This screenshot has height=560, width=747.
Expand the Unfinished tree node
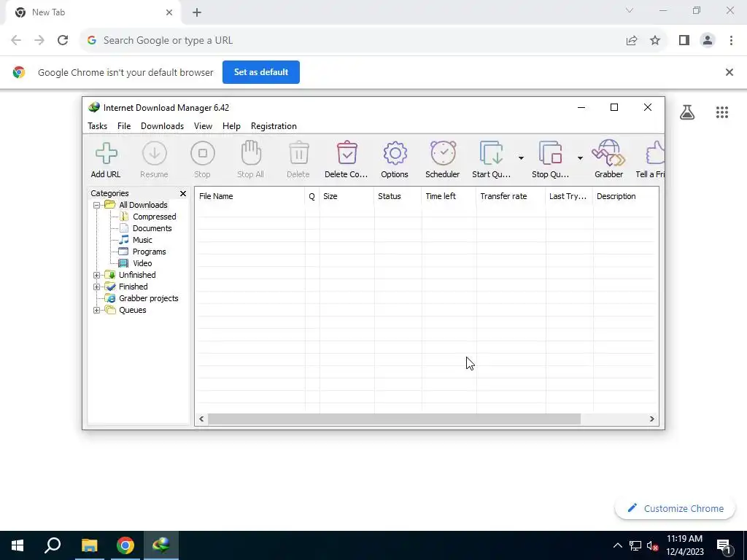click(x=97, y=275)
